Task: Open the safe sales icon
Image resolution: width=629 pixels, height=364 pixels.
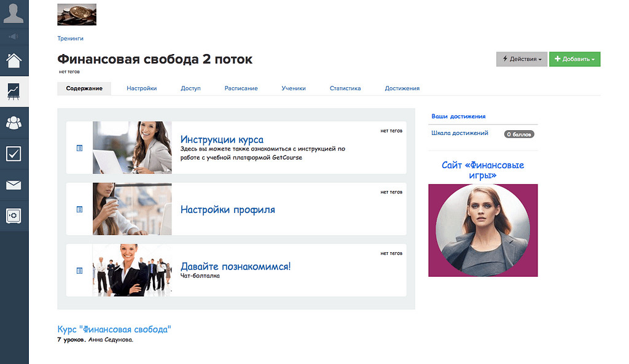Action: (x=14, y=215)
